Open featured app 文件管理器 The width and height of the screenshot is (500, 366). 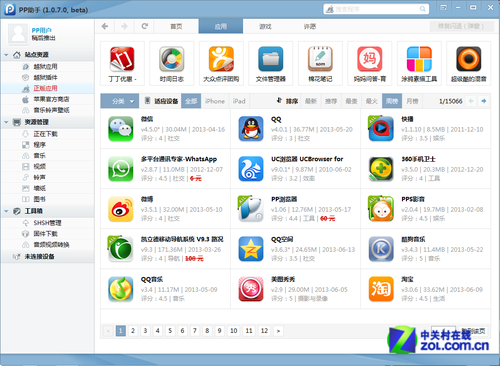[x=271, y=63]
